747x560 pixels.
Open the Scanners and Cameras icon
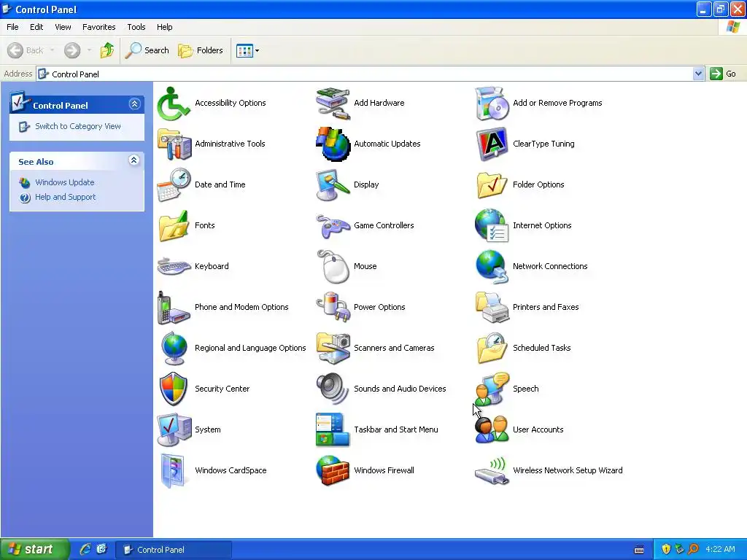(x=333, y=348)
